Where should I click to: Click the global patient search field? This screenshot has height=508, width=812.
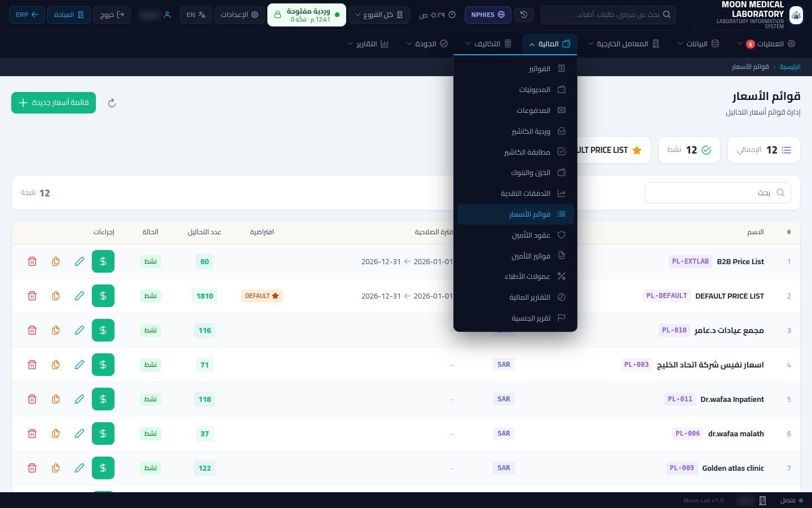608,15
